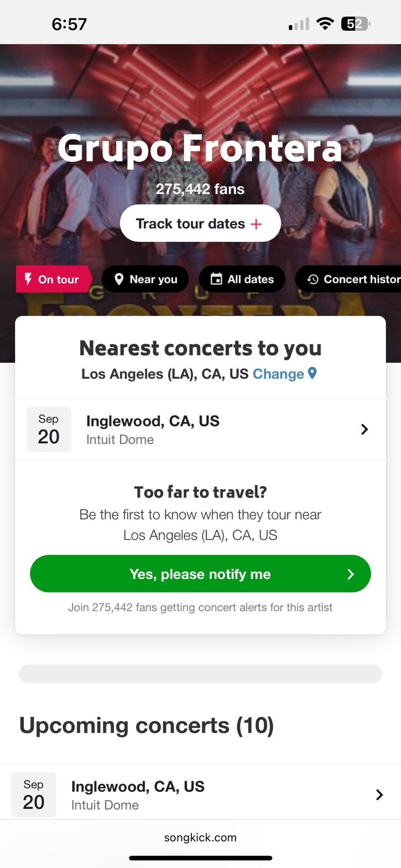Tap the songkick.com address bar
The height and width of the screenshot is (868, 401).
tap(200, 837)
